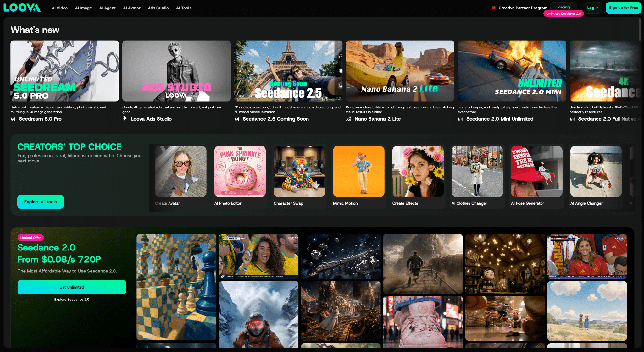Click the Limited Offer badge
Viewport: 644px width, 352px height.
tap(31, 238)
